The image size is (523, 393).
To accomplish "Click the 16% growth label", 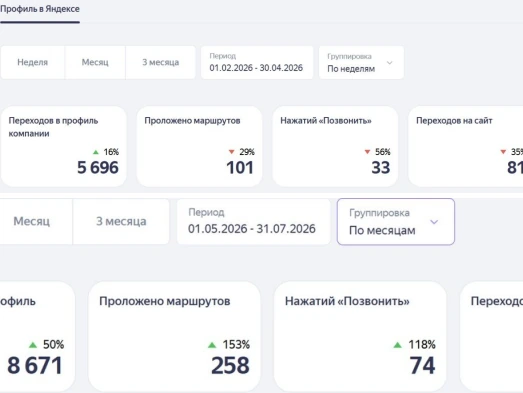I will click(111, 152).
